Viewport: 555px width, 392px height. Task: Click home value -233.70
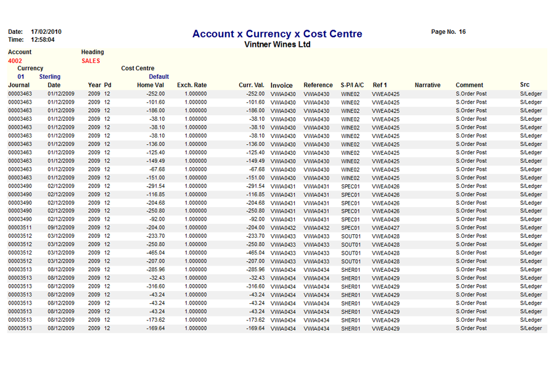(x=155, y=236)
